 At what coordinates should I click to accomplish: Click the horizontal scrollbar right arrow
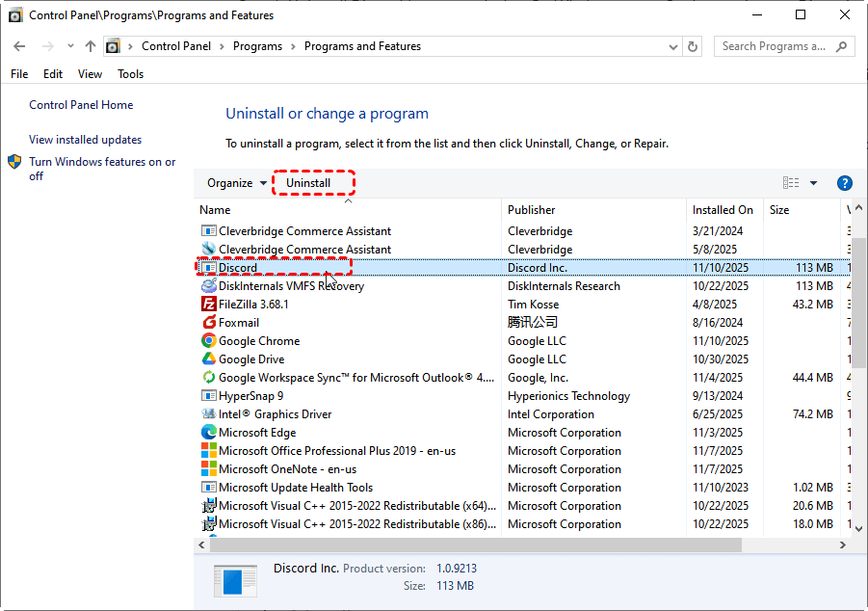click(842, 545)
